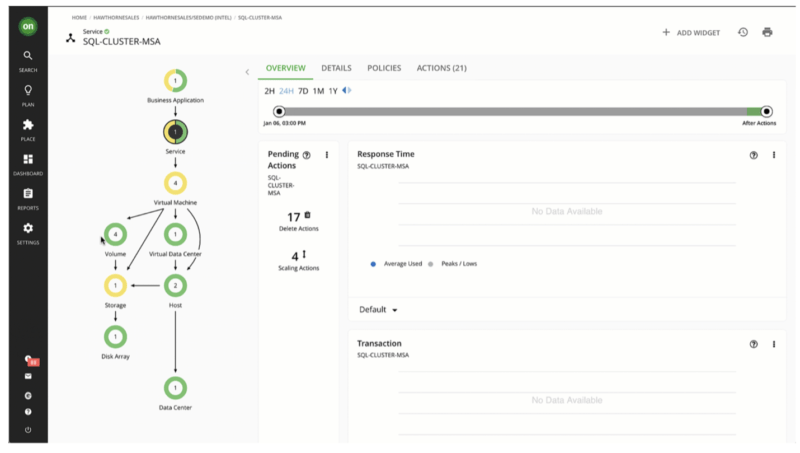Switch to the Details tab

click(x=336, y=68)
